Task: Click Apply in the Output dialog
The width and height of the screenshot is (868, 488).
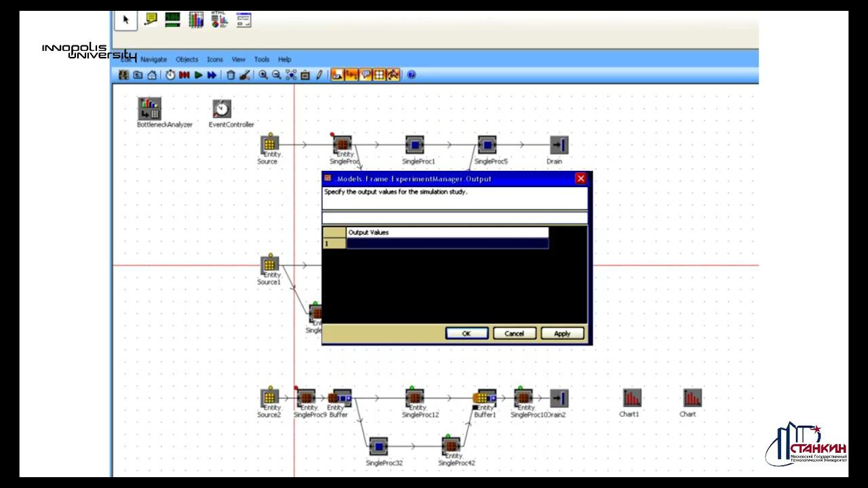Action: [562, 333]
